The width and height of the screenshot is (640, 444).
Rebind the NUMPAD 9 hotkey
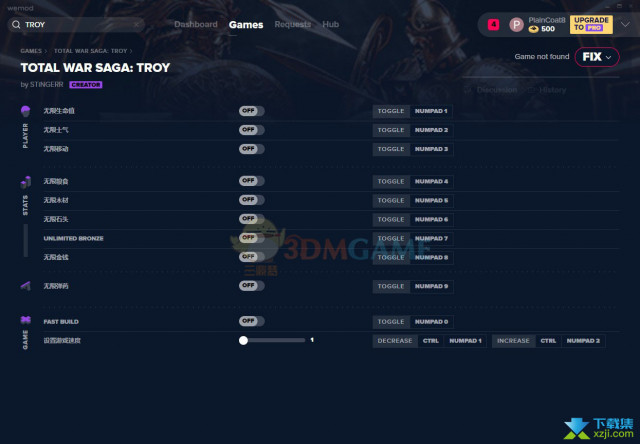tap(431, 286)
